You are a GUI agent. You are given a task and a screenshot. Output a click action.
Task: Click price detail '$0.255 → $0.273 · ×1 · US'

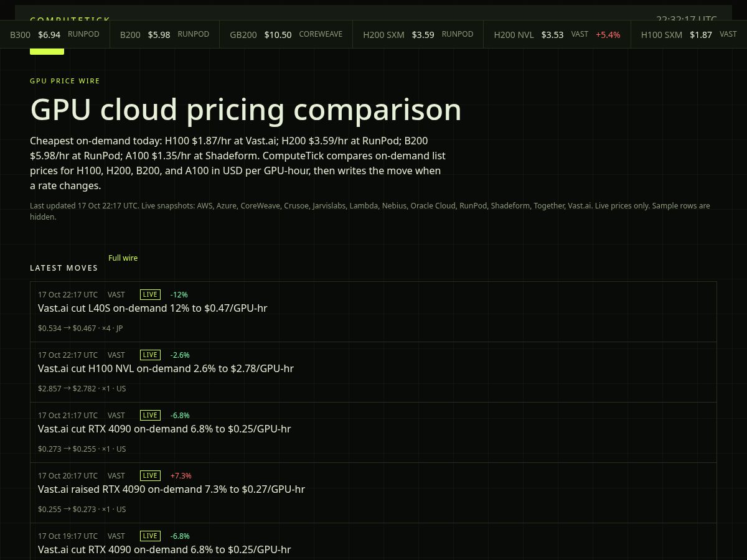tap(82, 509)
